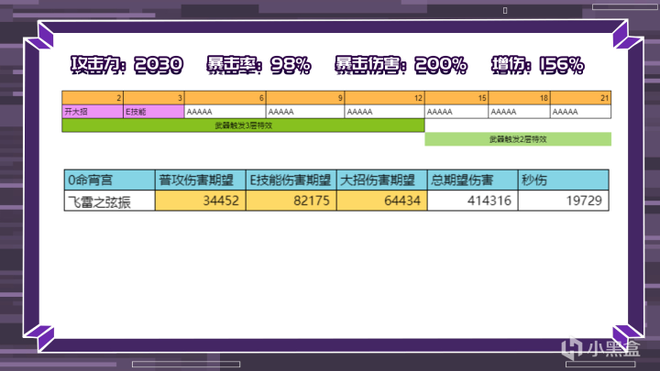Image resolution: width=660 pixels, height=371 pixels.
Task: Click the 普攻伤害期望 column header
Action: [x=200, y=180]
